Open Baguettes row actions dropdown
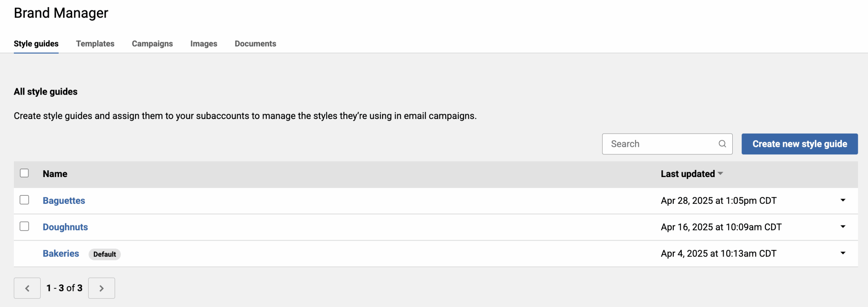This screenshot has width=868, height=307. [x=843, y=200]
